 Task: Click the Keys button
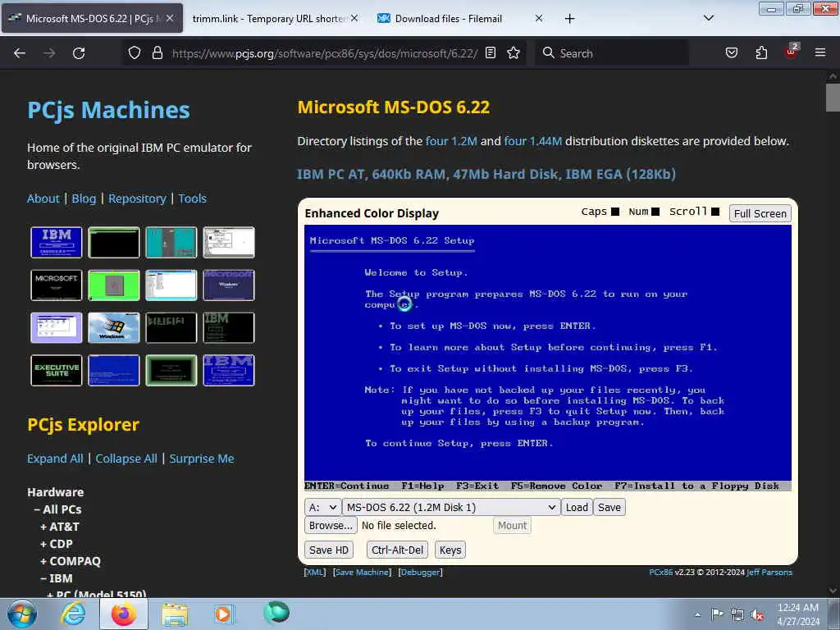(450, 550)
